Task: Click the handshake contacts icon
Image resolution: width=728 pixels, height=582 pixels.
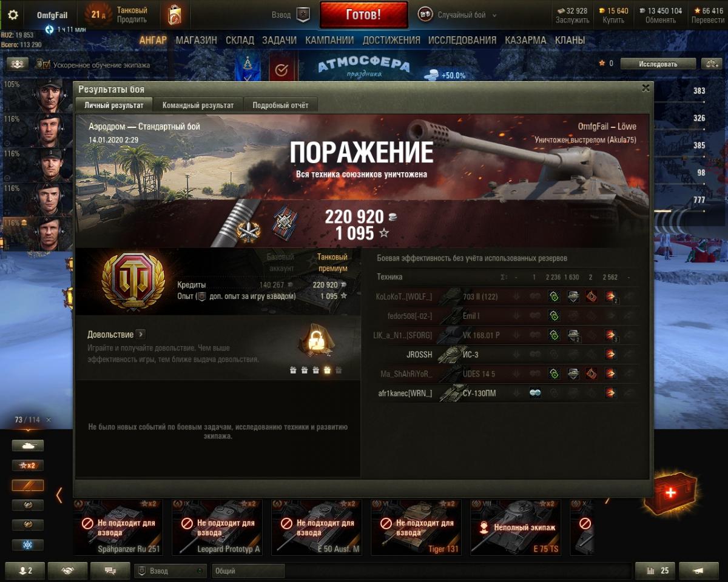Action: (x=67, y=570)
